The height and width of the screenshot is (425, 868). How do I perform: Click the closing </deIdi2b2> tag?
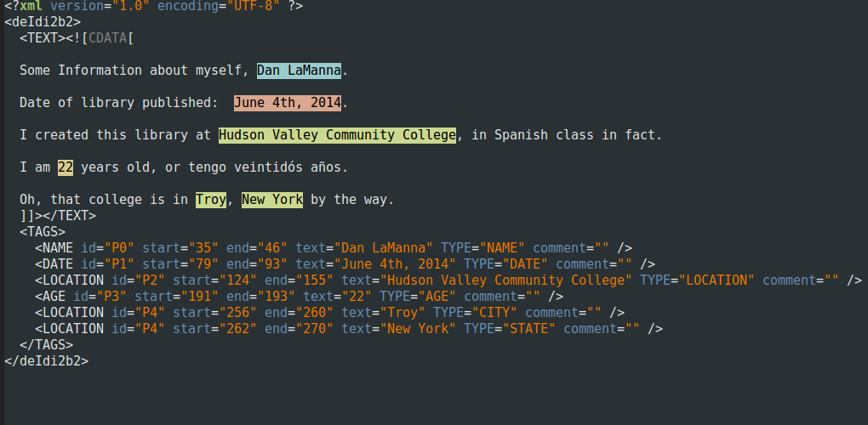(x=47, y=361)
